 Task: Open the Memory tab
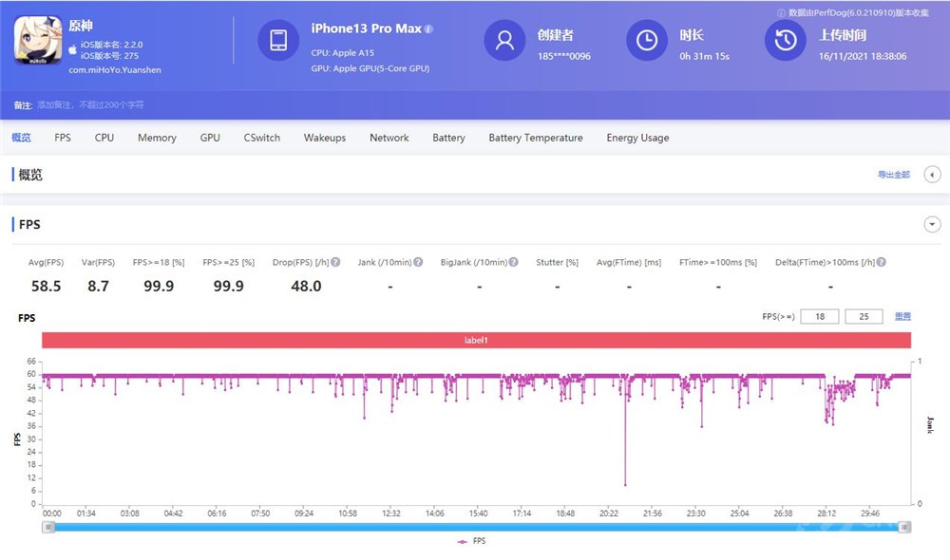tap(157, 138)
